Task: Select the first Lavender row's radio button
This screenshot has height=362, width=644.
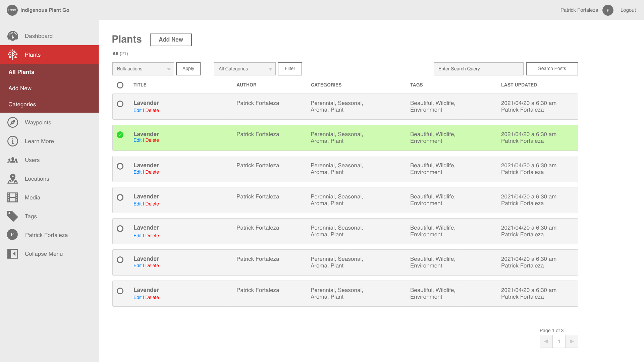Action: coord(120,104)
